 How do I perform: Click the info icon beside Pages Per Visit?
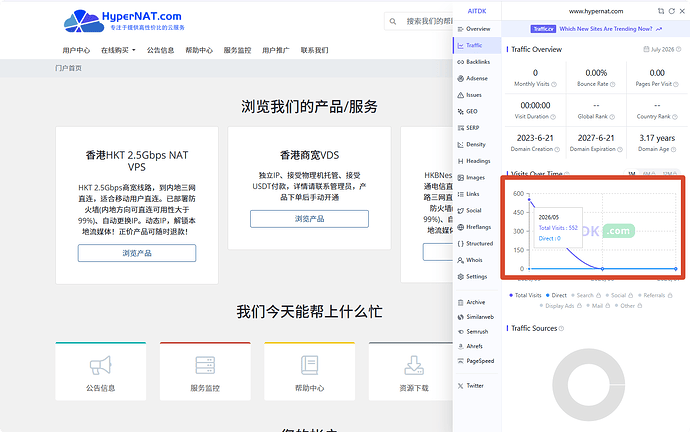point(676,84)
